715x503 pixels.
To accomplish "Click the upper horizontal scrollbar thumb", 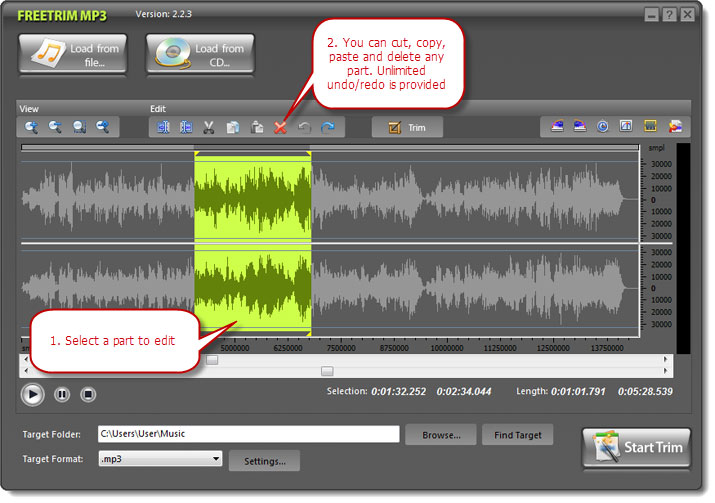I will pos(212,360).
